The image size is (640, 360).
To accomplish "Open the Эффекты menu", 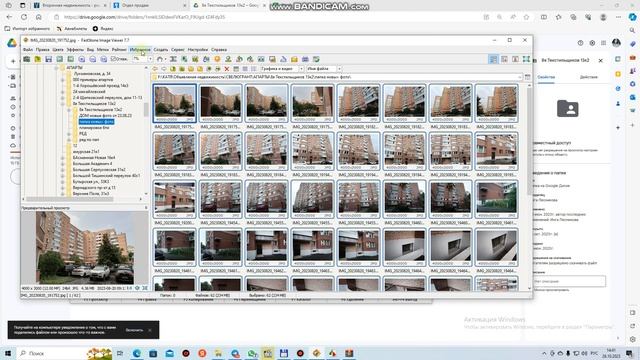I will [75, 50].
